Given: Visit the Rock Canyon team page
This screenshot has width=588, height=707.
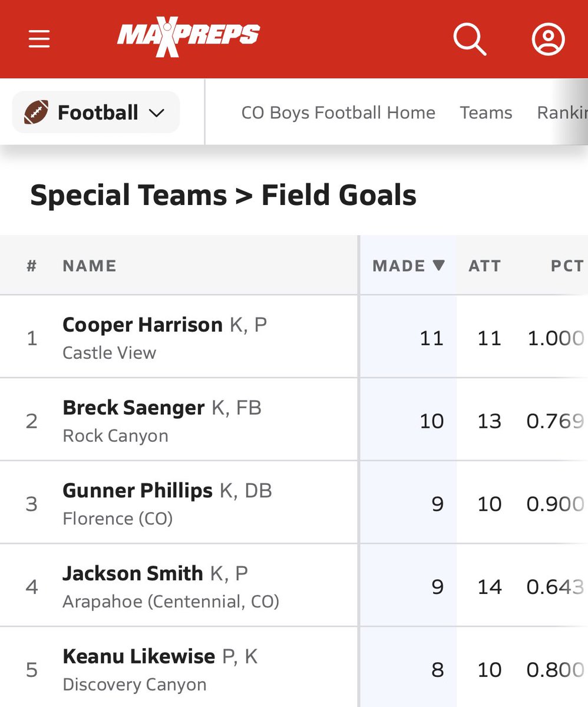Looking at the screenshot, I should point(115,436).
